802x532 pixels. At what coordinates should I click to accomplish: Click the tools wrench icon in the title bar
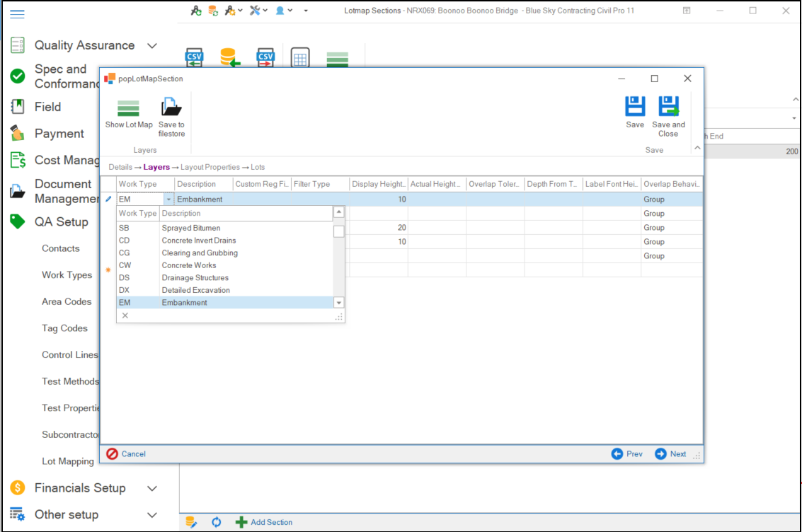256,11
